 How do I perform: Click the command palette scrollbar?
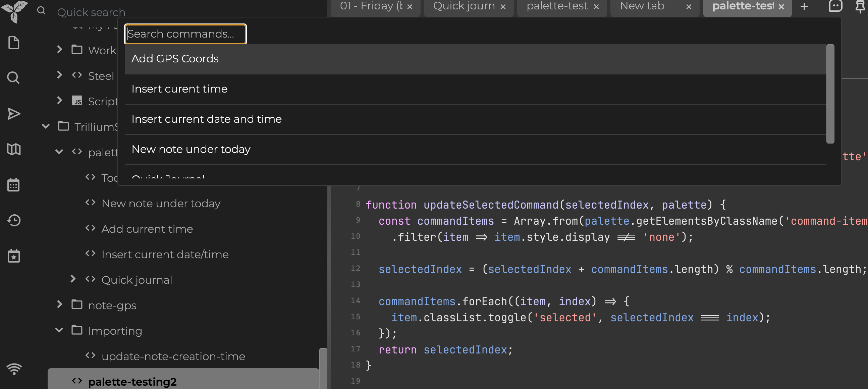[x=830, y=94]
